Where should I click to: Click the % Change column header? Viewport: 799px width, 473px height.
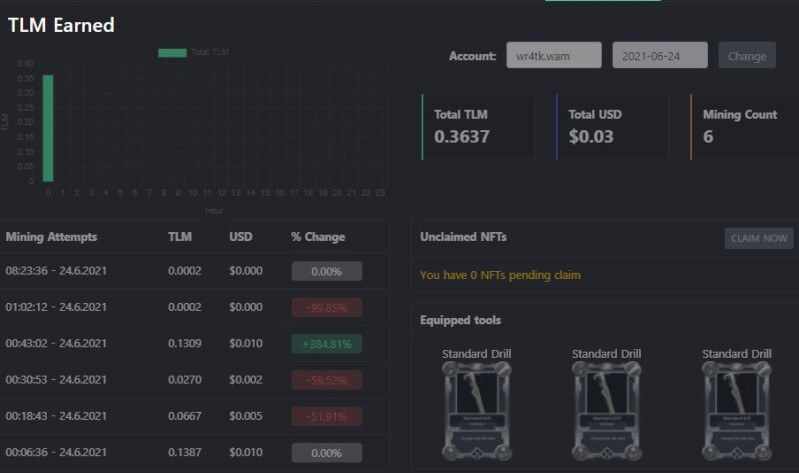tap(318, 237)
